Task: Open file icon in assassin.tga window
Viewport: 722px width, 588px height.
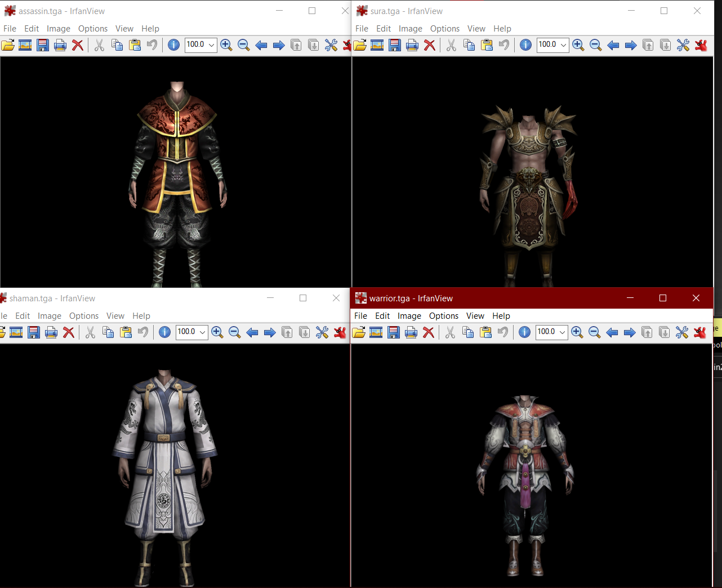Action: [8, 45]
